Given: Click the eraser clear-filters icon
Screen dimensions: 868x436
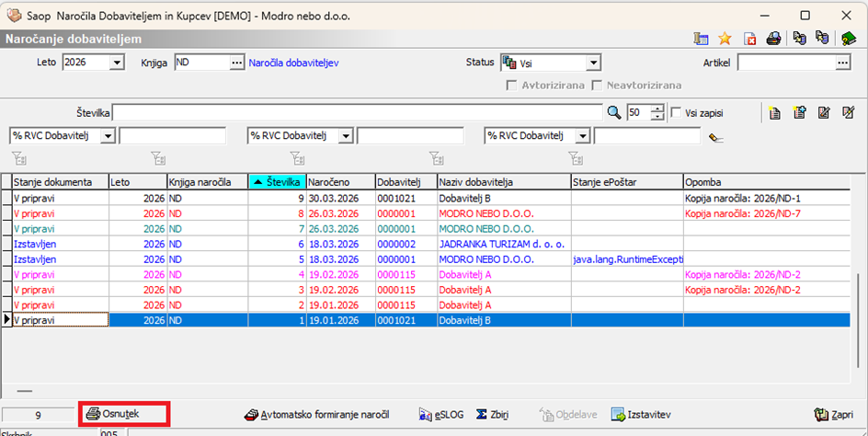Looking at the screenshot, I should 715,137.
